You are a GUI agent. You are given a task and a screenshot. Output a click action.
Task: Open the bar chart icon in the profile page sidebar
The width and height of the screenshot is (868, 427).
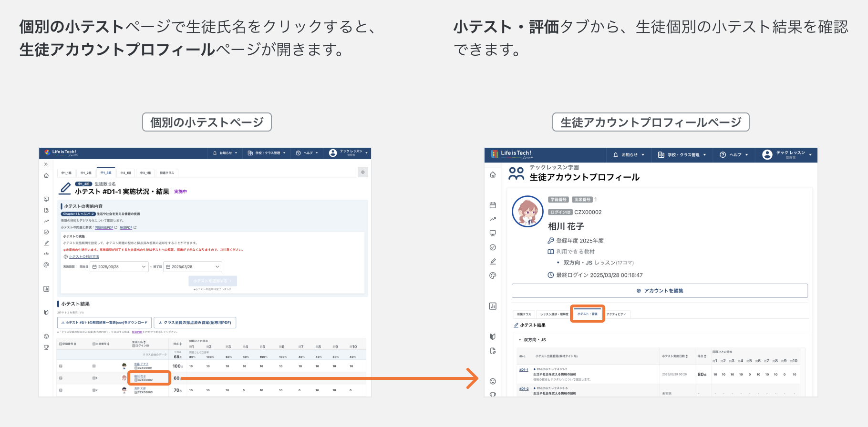[x=493, y=306]
